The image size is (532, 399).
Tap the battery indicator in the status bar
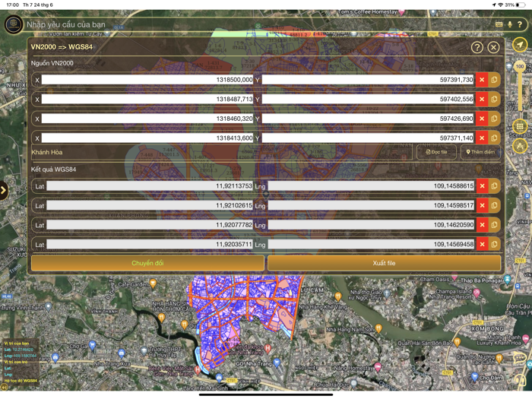tap(521, 5)
